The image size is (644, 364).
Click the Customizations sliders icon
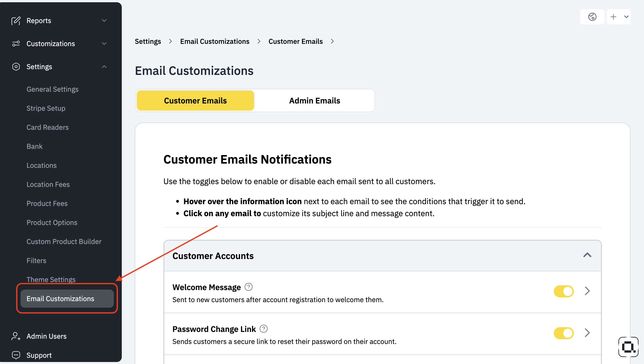(16, 44)
